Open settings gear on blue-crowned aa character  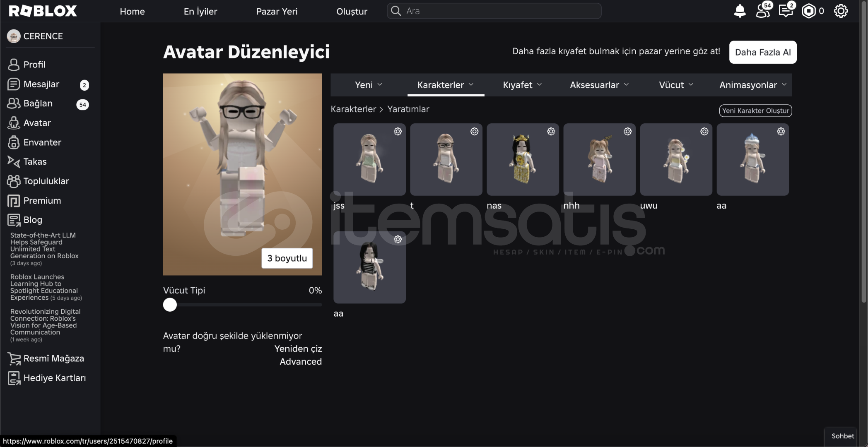click(x=781, y=132)
